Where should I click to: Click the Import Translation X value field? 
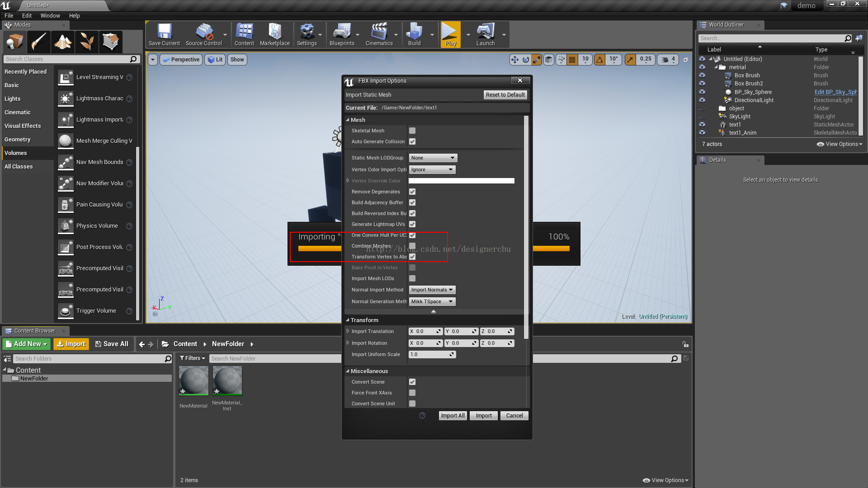click(x=425, y=332)
